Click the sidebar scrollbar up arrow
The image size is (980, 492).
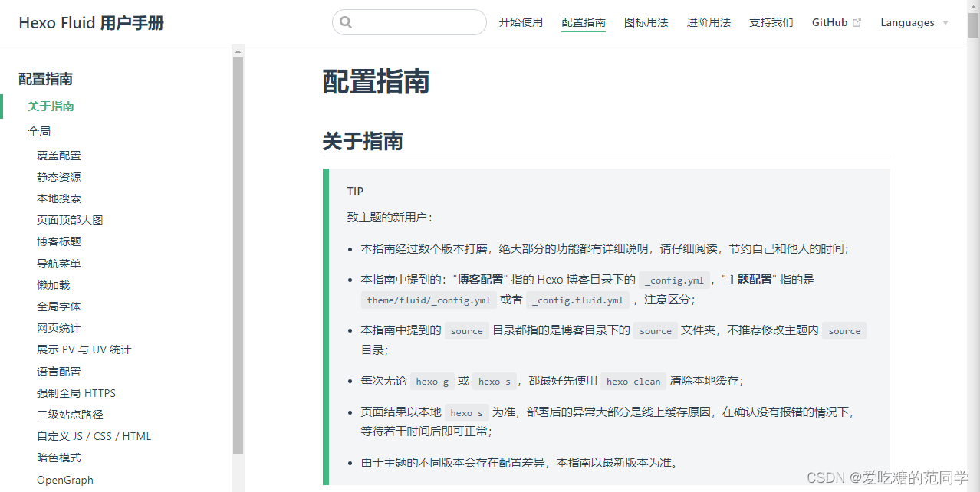click(x=238, y=51)
